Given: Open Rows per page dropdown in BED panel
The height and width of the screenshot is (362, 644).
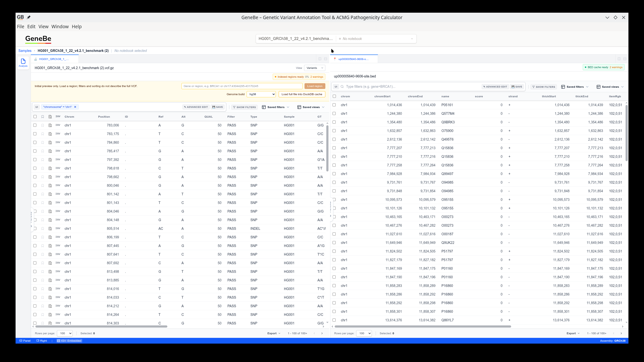Looking at the screenshot, I should click(x=364, y=333).
